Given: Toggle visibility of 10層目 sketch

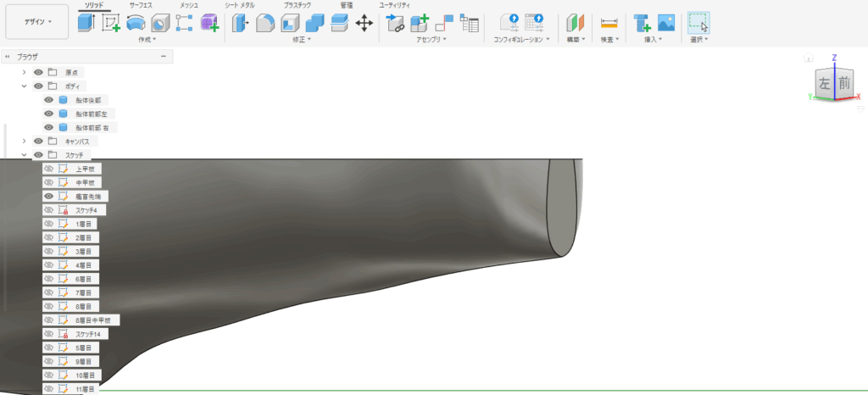Looking at the screenshot, I should 48,375.
